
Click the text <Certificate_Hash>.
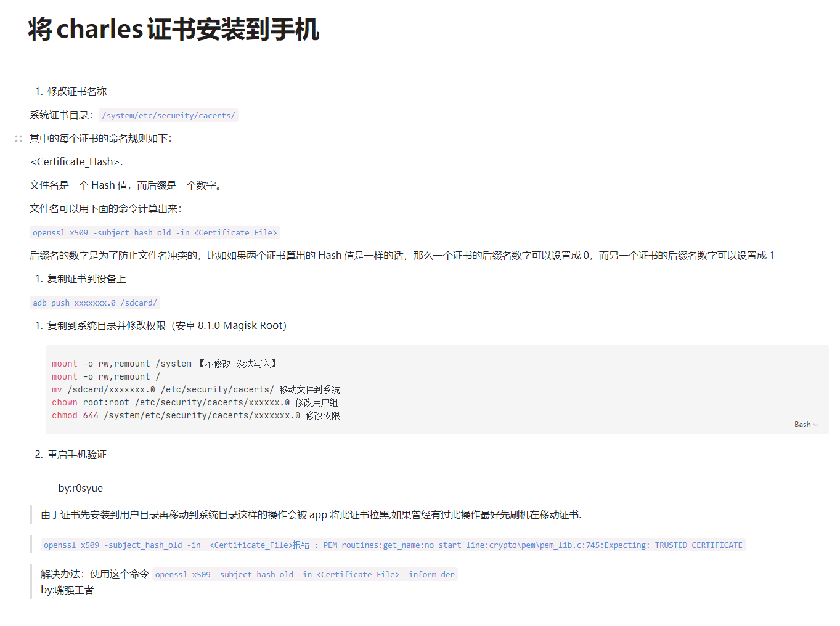tap(76, 162)
